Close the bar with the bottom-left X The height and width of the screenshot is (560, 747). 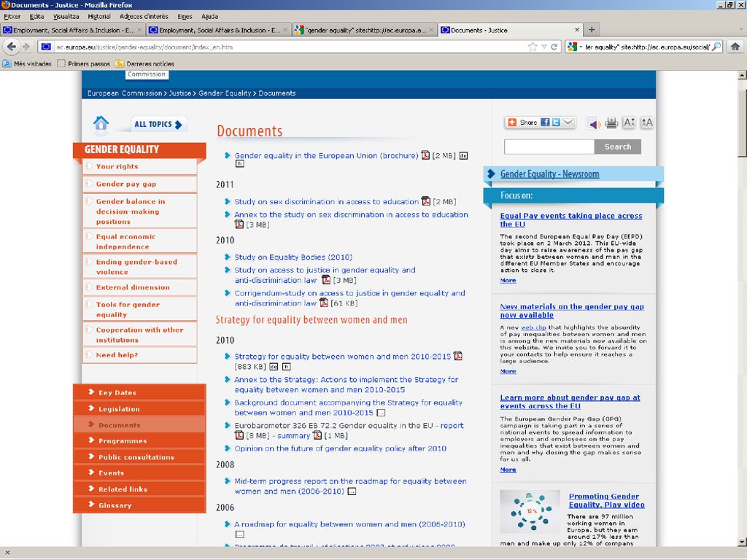click(7, 553)
